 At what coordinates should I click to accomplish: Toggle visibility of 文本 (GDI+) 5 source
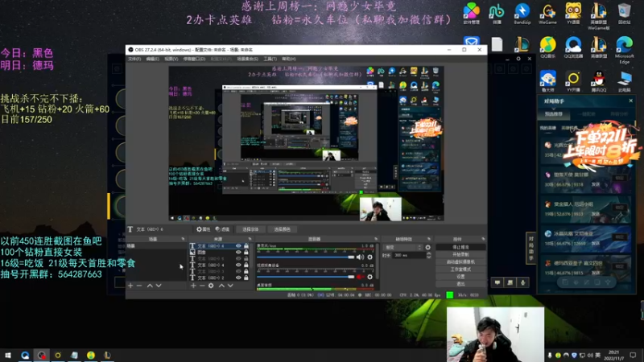238,258
